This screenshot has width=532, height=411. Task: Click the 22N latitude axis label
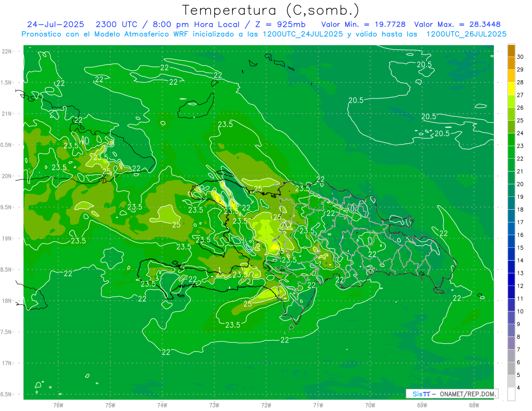coord(7,51)
